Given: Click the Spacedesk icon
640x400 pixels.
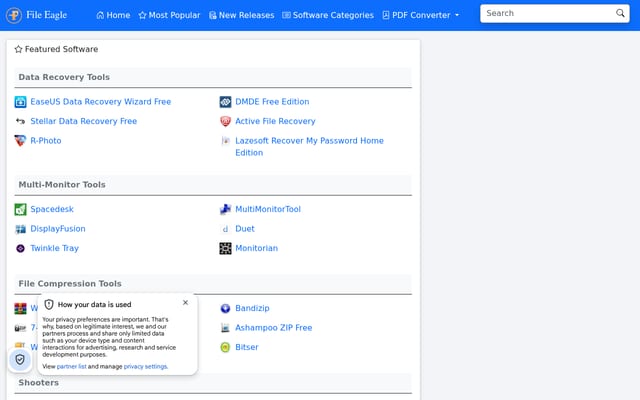Looking at the screenshot, I should click(20, 209).
